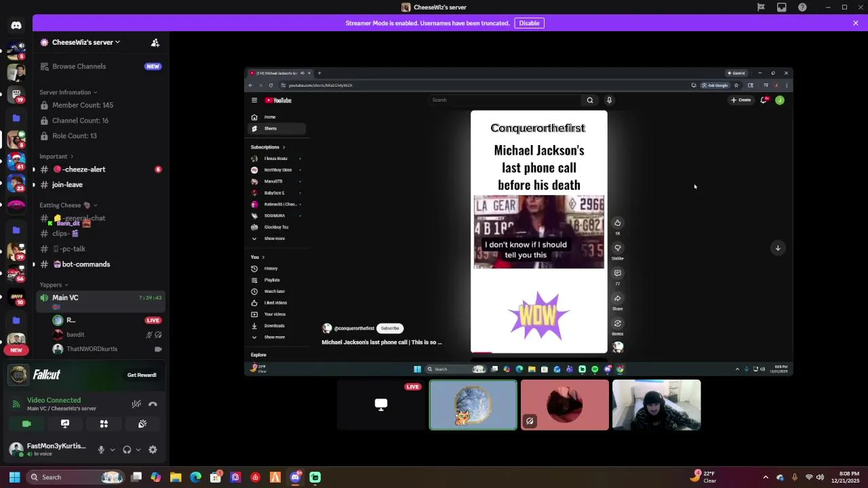The width and height of the screenshot is (868, 488).
Task: Click the Windows taskbar Search box
Action: (x=76, y=477)
